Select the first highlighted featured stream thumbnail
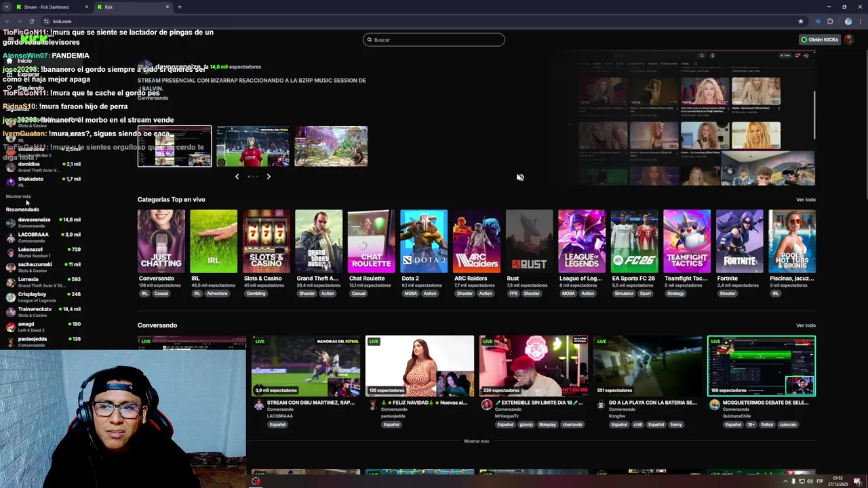 174,146
